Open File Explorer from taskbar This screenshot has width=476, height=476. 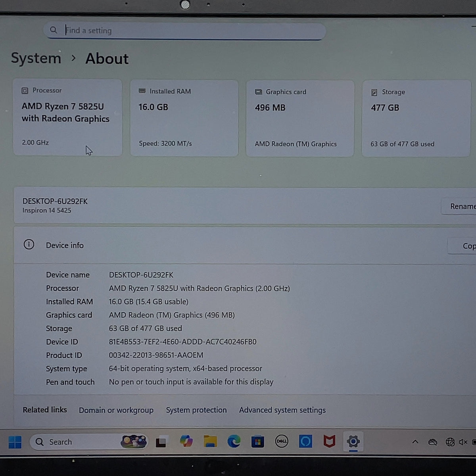pyautogui.click(x=210, y=441)
